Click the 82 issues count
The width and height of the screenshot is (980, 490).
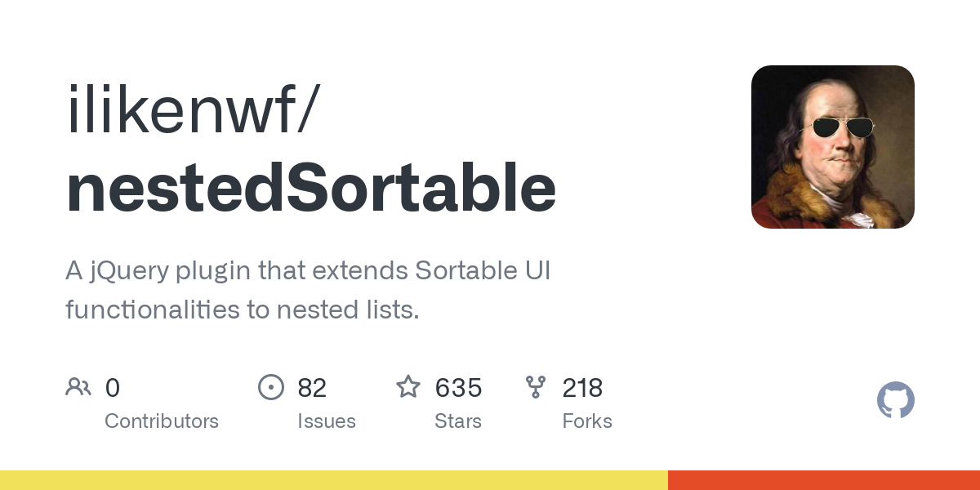[312, 388]
